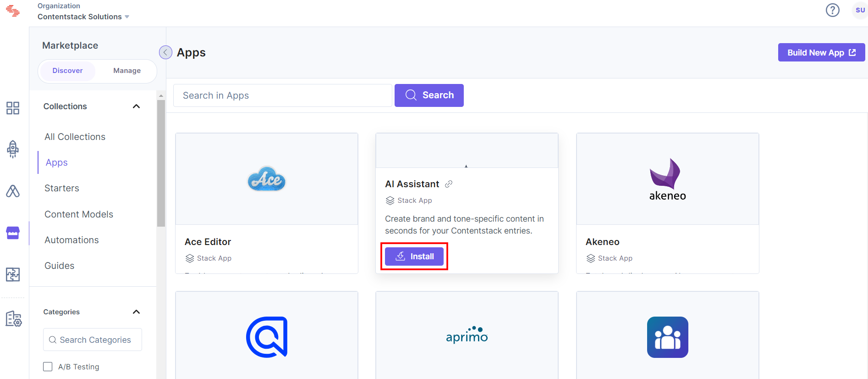Viewport: 868px width, 379px height.
Task: Switch to the Discover tab
Action: pyautogui.click(x=67, y=71)
